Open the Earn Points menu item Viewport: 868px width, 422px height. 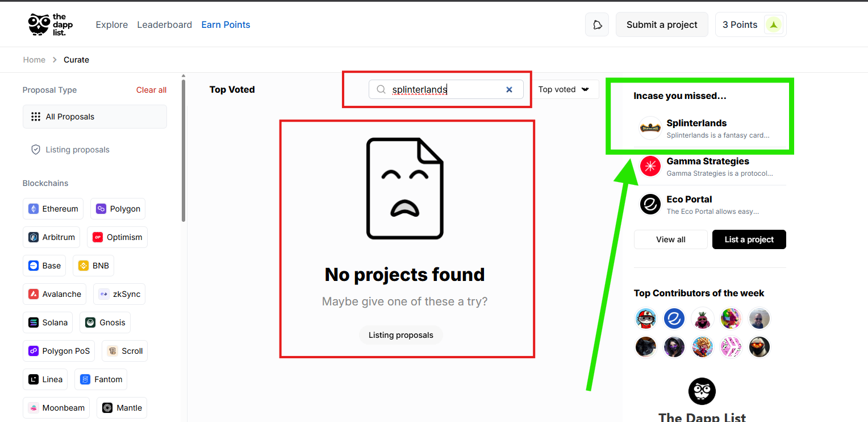point(226,24)
